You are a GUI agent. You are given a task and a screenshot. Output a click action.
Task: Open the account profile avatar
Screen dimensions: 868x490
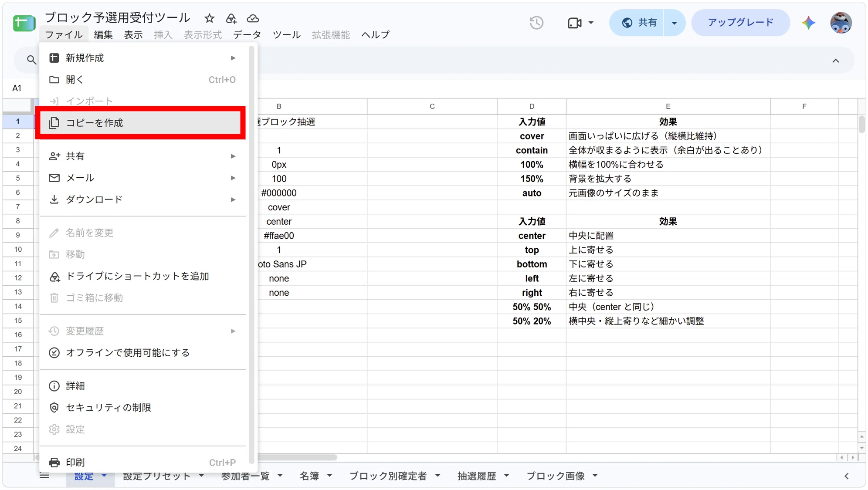click(841, 23)
